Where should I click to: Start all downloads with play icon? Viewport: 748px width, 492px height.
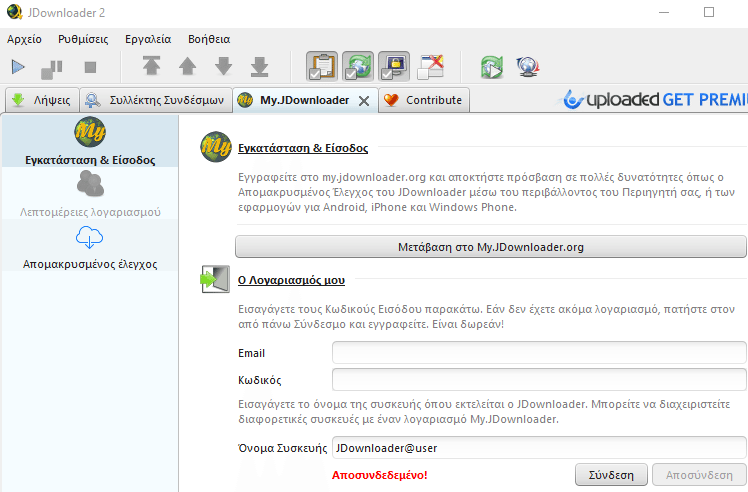(x=18, y=67)
